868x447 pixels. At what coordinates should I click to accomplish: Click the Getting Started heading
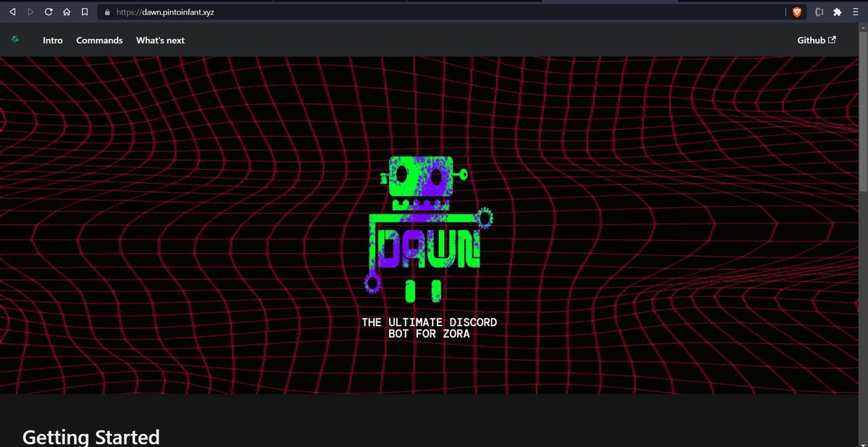coord(91,437)
